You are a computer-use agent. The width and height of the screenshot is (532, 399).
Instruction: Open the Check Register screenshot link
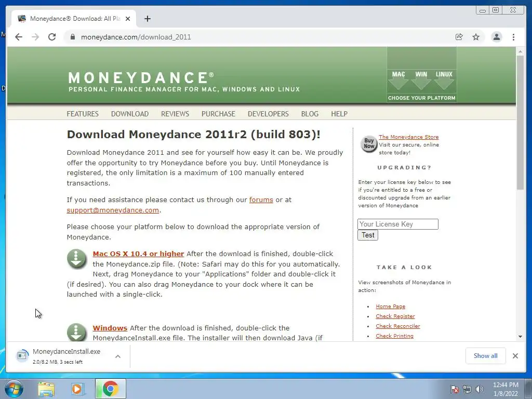[x=395, y=316]
